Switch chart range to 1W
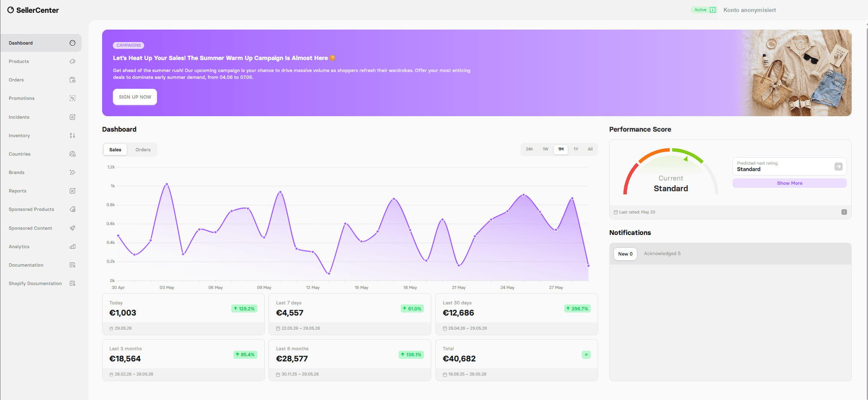The image size is (868, 400). click(545, 149)
